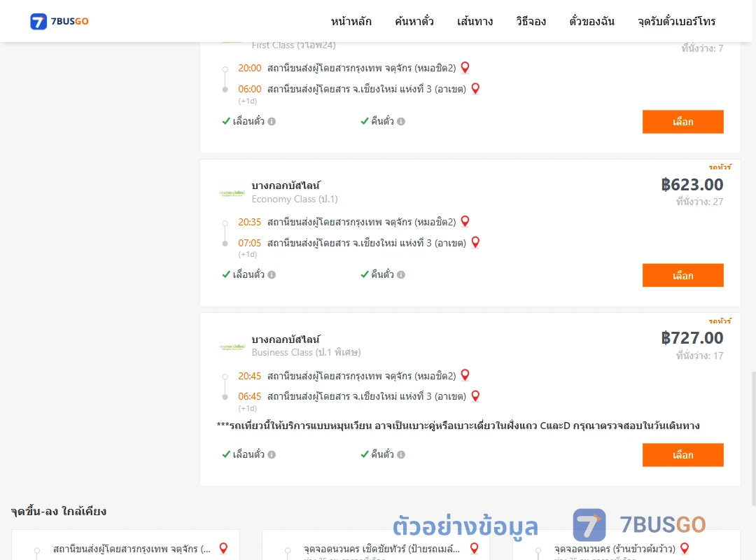The image size is (756, 560).
Task: Click info icon beside คืนตั๋ว on First Class trip
Action: [401, 122]
